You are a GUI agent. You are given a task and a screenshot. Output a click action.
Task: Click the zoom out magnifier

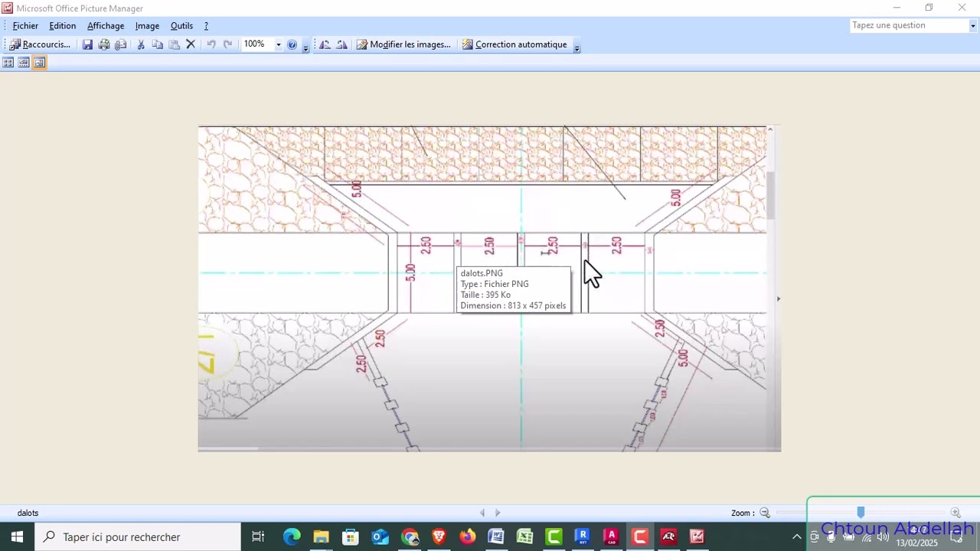[x=764, y=513]
